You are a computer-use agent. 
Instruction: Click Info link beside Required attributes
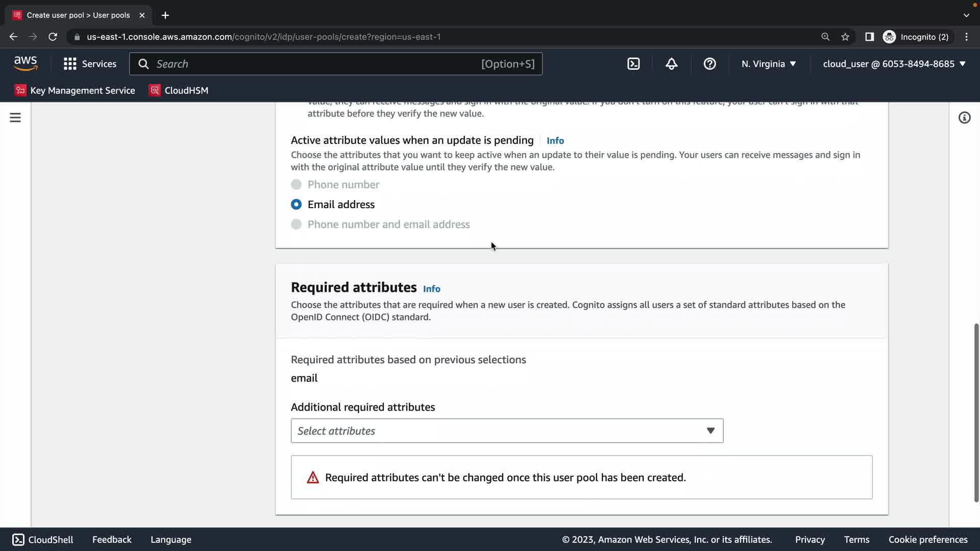pos(431,289)
